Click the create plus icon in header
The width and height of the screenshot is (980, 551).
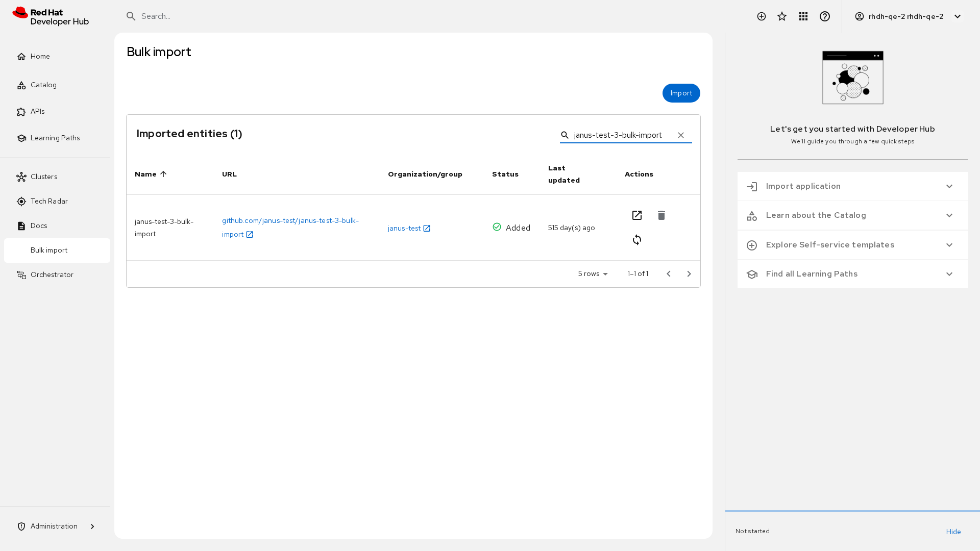762,16
